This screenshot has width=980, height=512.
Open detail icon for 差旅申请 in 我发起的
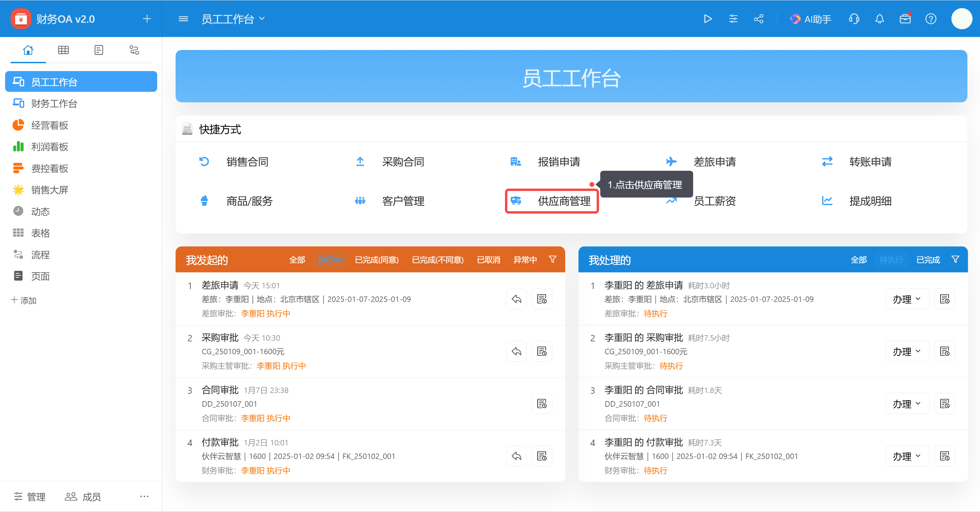[x=542, y=299]
